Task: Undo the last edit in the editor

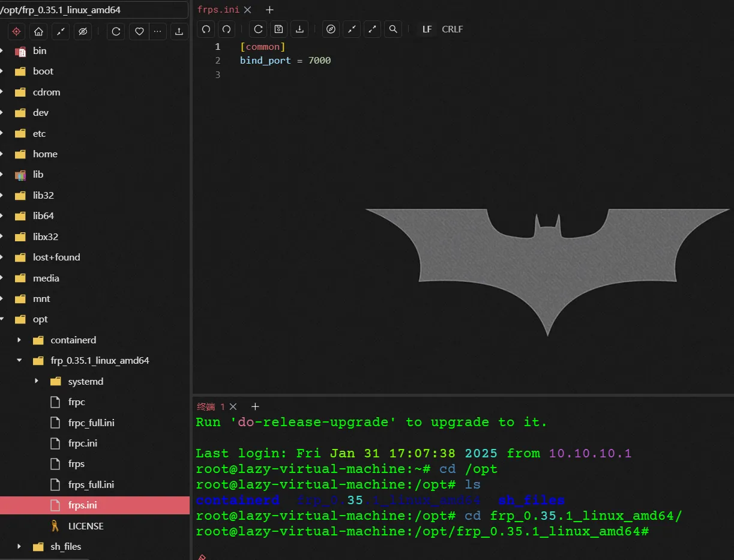Action: click(x=206, y=29)
